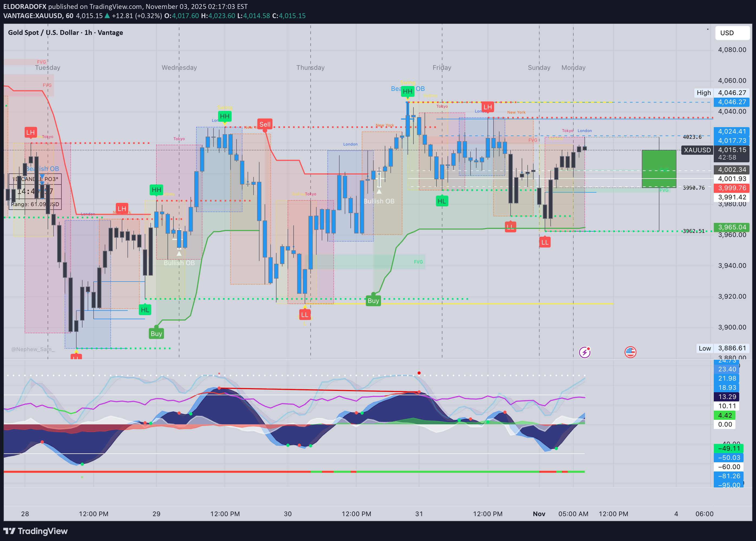
Task: Click the red 3,999.76 price label
Action: pyautogui.click(x=732, y=188)
